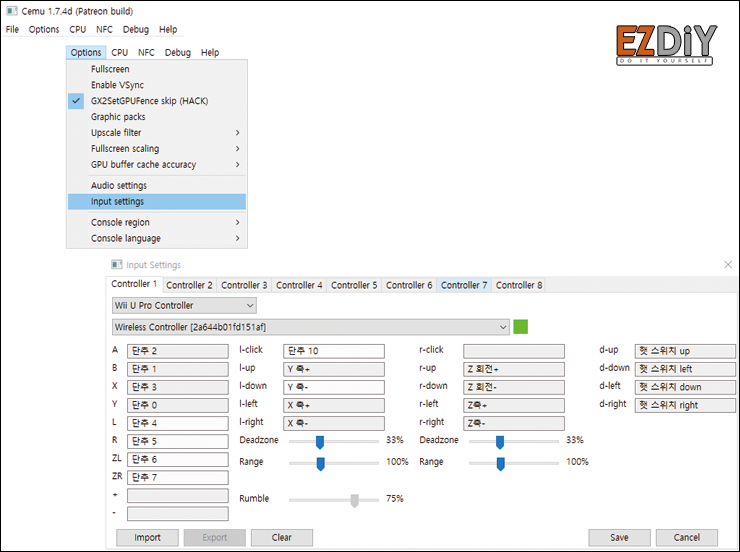The image size is (740, 552).
Task: Open Audio settings menu entry
Action: point(157,185)
